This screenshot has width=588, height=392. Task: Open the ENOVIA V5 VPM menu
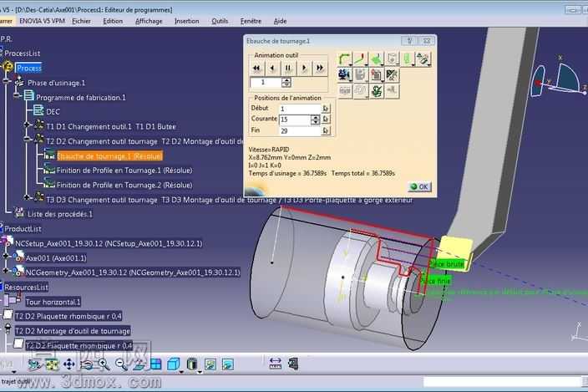tap(42, 21)
